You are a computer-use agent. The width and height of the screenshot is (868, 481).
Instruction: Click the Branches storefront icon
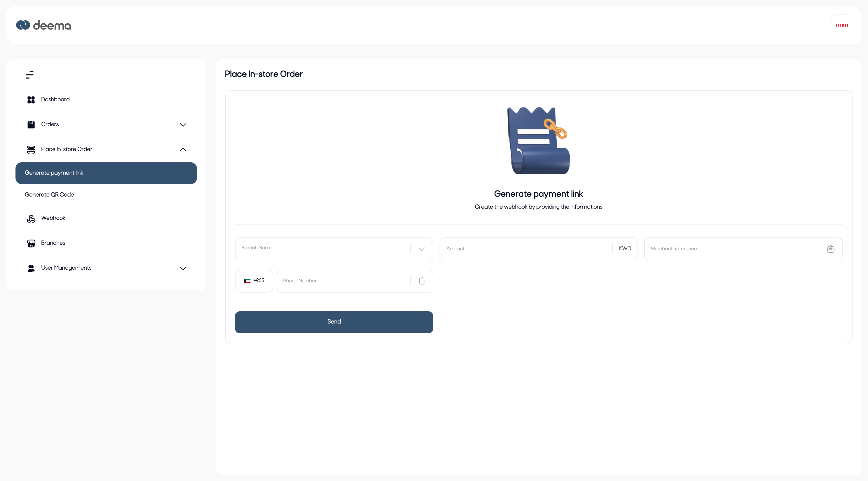pyautogui.click(x=31, y=243)
